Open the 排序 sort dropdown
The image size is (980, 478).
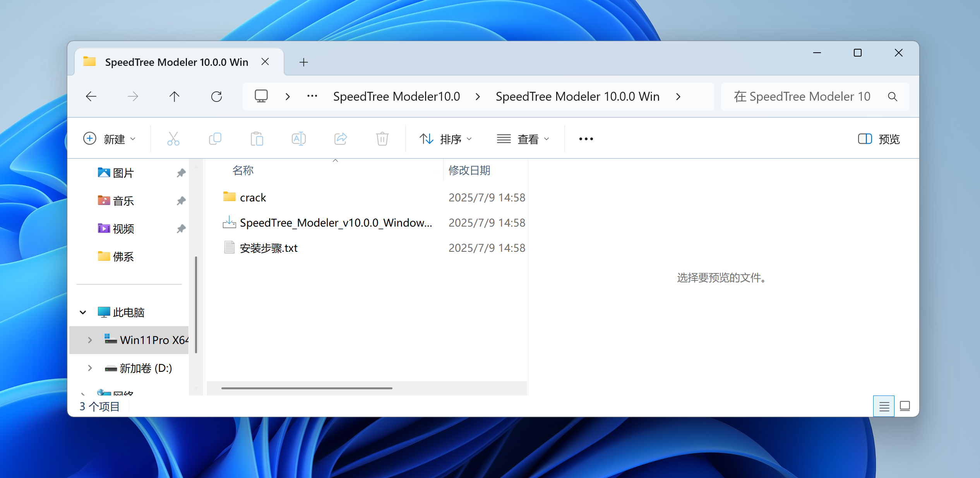tap(446, 139)
